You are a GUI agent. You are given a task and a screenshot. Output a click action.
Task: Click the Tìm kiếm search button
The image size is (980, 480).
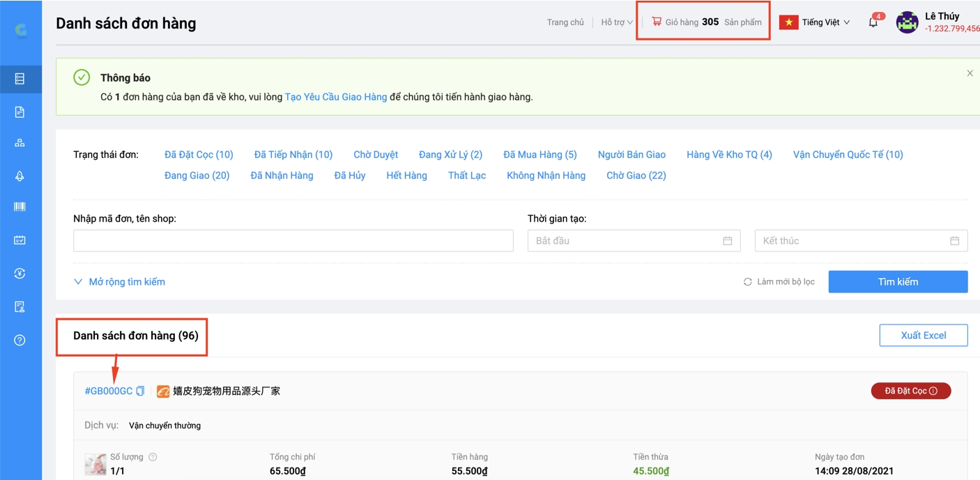point(897,282)
